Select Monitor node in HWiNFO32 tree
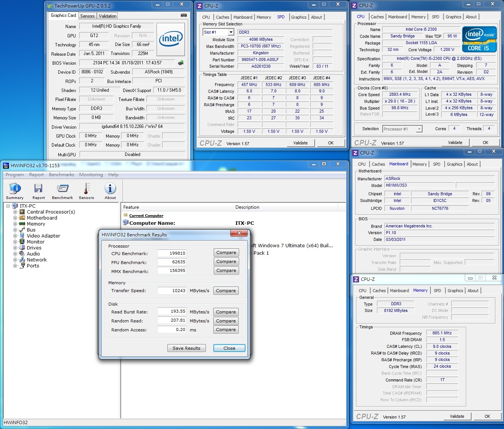 tap(35, 242)
